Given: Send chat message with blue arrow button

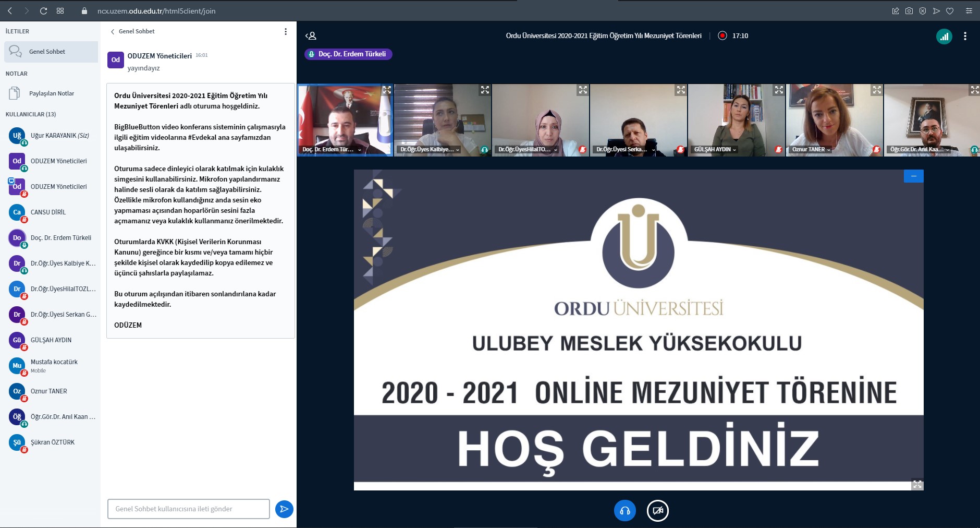Looking at the screenshot, I should (x=284, y=509).
